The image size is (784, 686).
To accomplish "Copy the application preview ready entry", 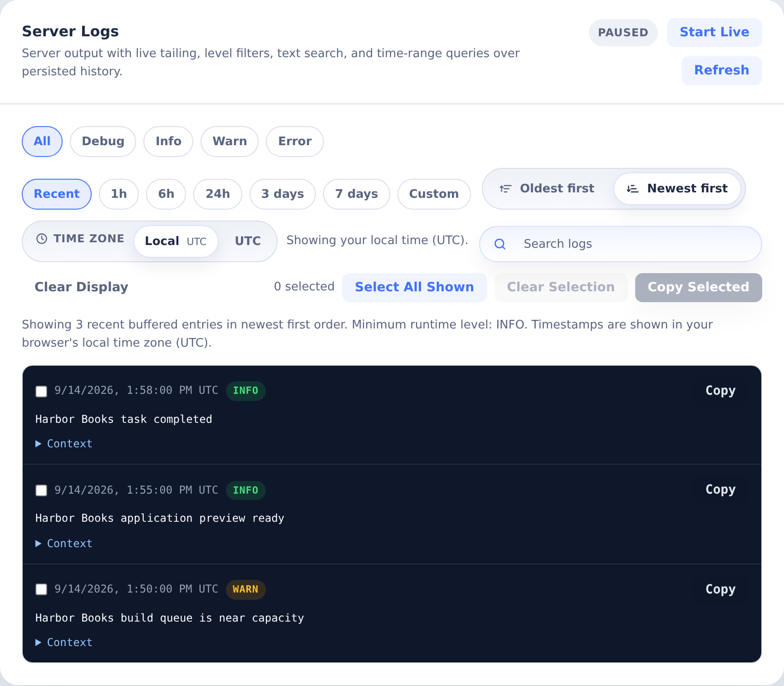I will pos(720,490).
